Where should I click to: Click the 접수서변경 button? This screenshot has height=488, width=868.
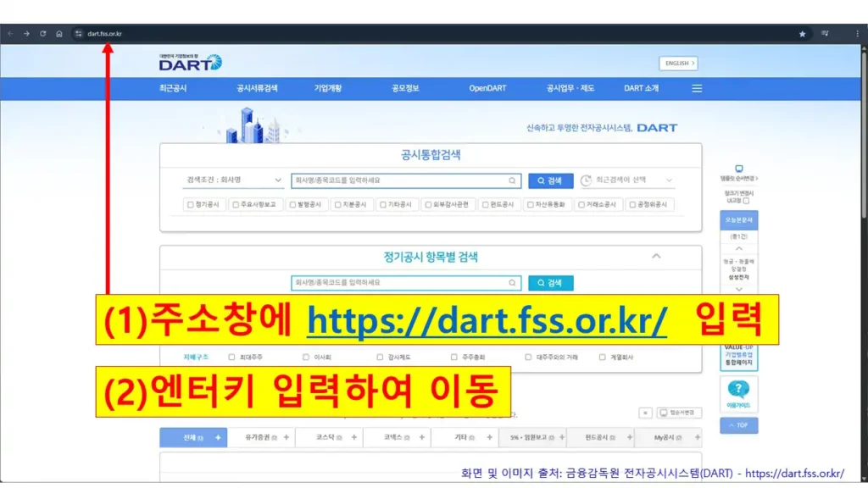pyautogui.click(x=679, y=413)
